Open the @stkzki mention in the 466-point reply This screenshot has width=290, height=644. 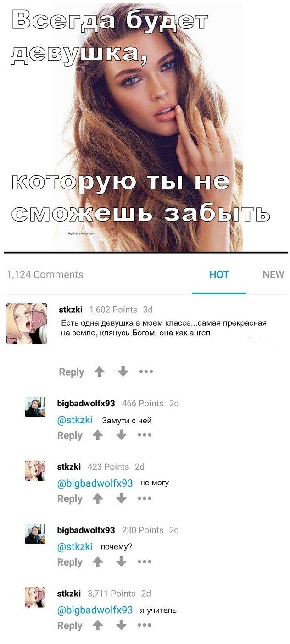[x=75, y=420]
